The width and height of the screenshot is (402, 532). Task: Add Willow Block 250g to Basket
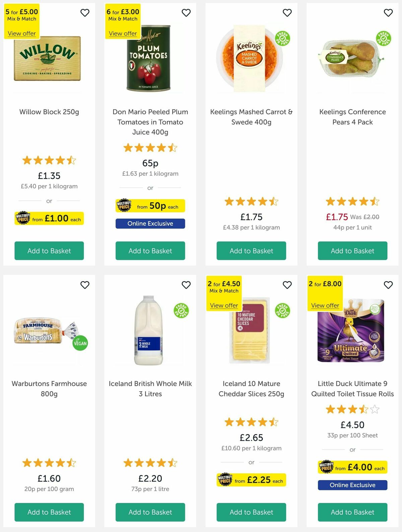[49, 250]
